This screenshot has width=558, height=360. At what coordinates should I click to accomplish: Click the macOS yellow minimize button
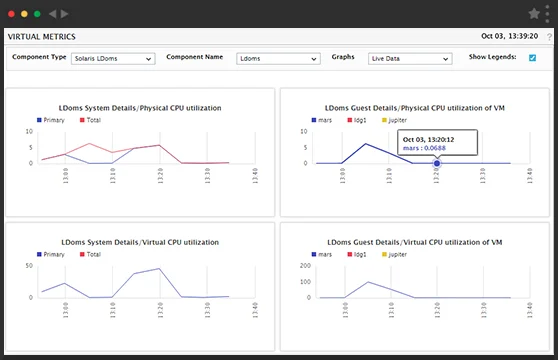[24, 14]
